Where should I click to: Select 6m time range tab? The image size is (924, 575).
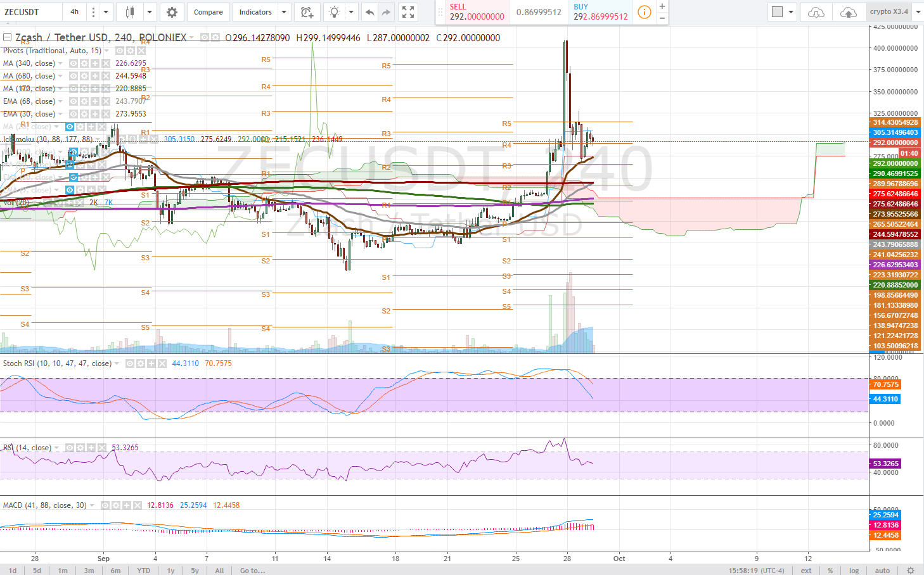115,571
